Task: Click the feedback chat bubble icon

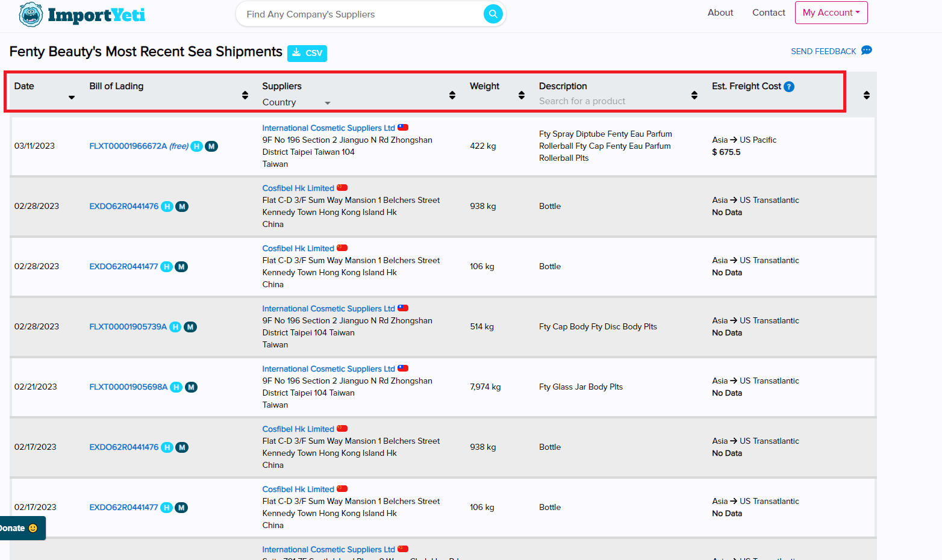Action: click(x=867, y=51)
